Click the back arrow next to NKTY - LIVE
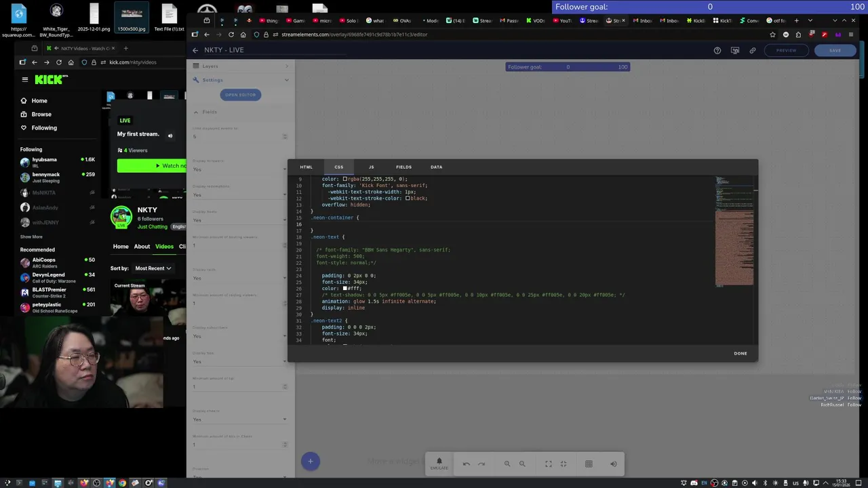Image resolution: width=868 pixels, height=488 pixels. pos(195,50)
